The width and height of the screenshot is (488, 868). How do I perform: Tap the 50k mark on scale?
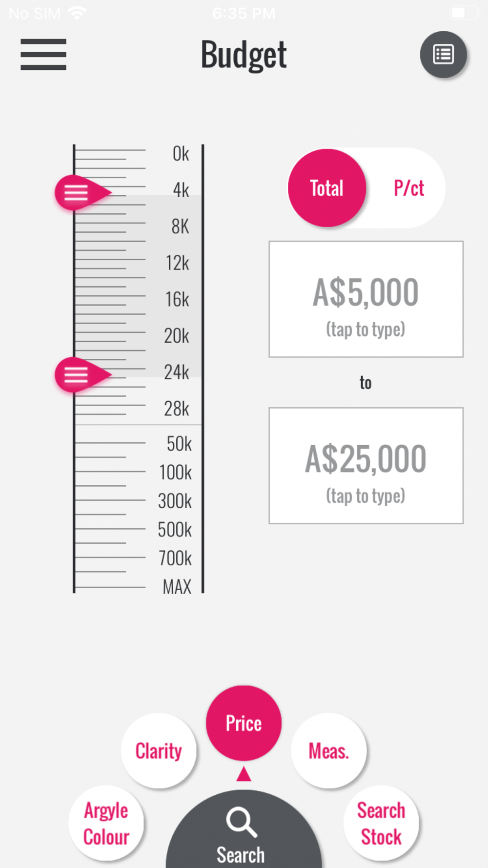coord(179,444)
